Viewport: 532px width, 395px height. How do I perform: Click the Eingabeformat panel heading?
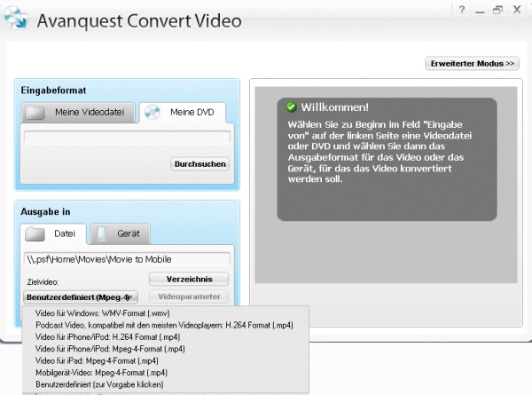point(53,91)
